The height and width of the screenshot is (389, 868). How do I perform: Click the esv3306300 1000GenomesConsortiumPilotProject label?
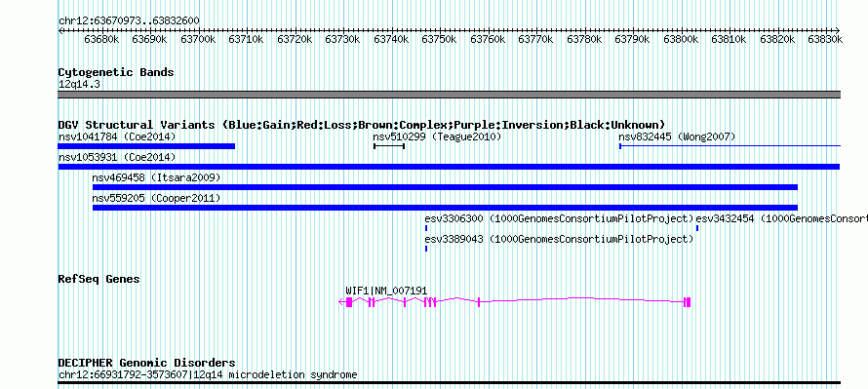point(559,218)
